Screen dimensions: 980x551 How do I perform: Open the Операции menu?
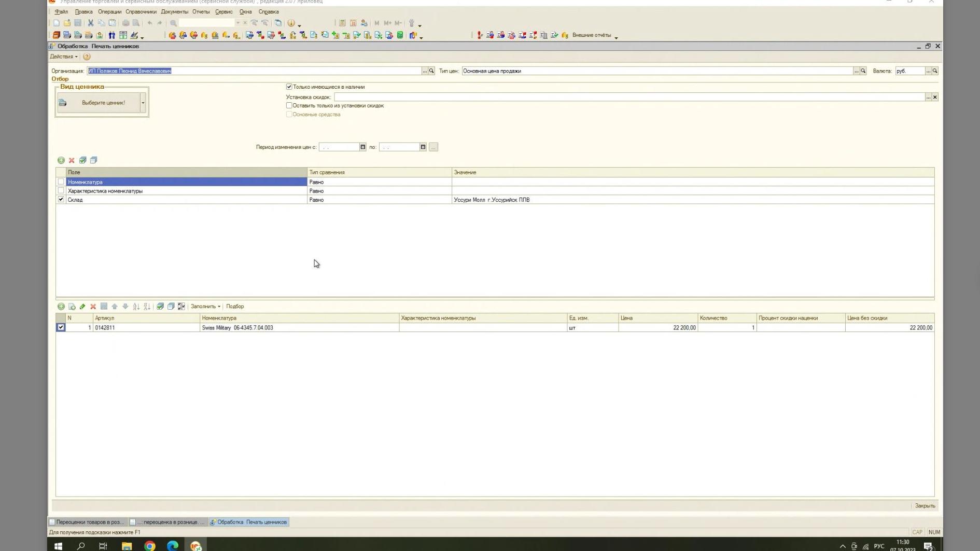[x=109, y=11]
